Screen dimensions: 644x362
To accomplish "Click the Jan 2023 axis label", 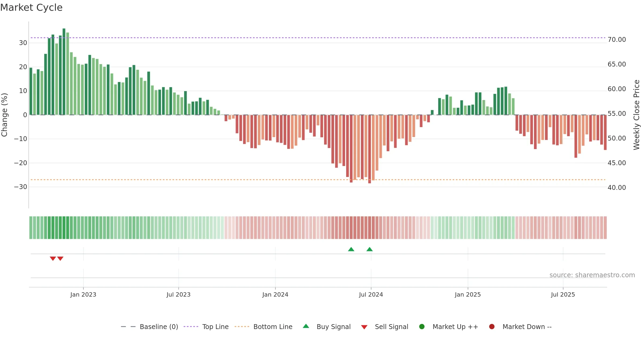I will coord(83,294).
